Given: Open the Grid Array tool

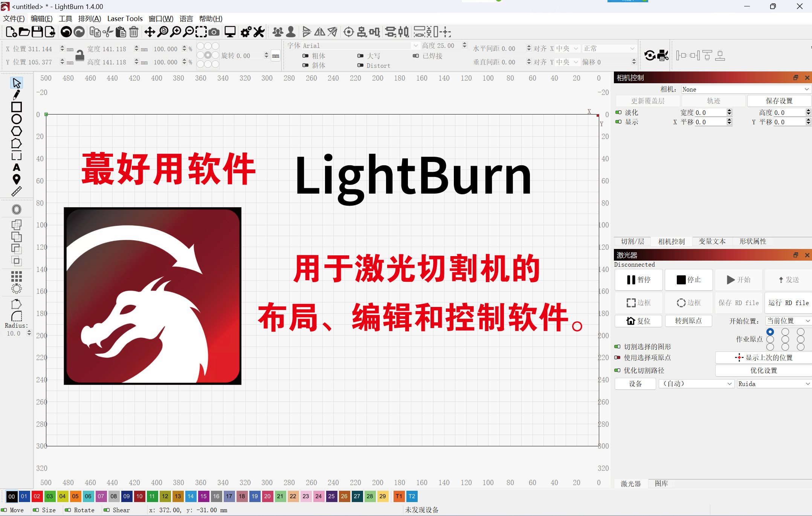Looking at the screenshot, I should 17,276.
